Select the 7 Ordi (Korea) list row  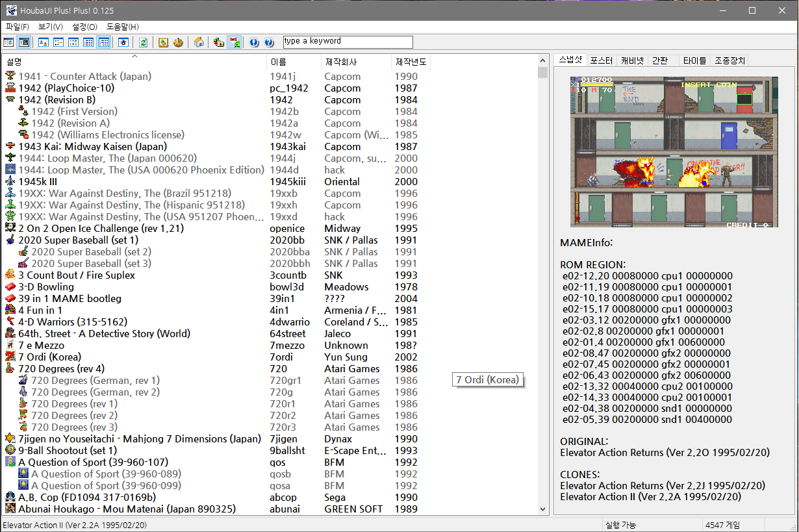216,357
